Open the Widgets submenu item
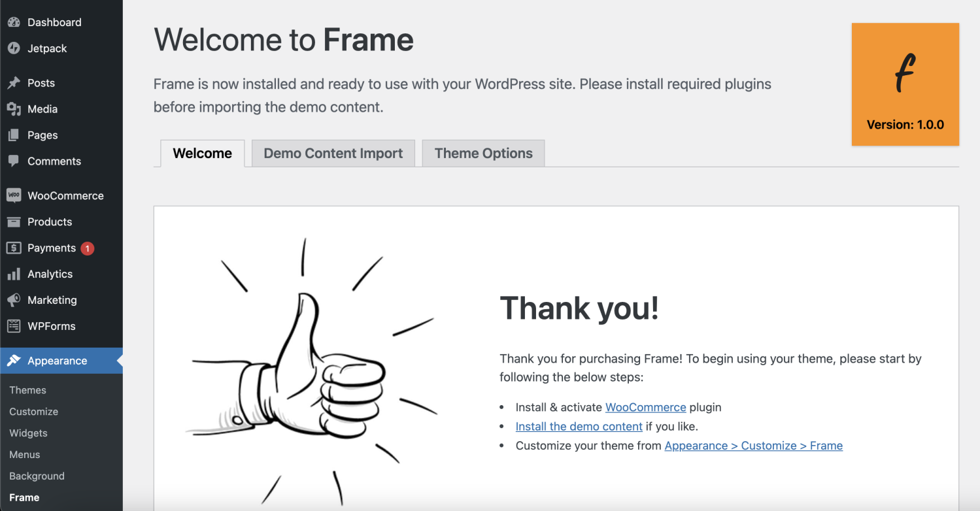The image size is (980, 511). coord(28,433)
